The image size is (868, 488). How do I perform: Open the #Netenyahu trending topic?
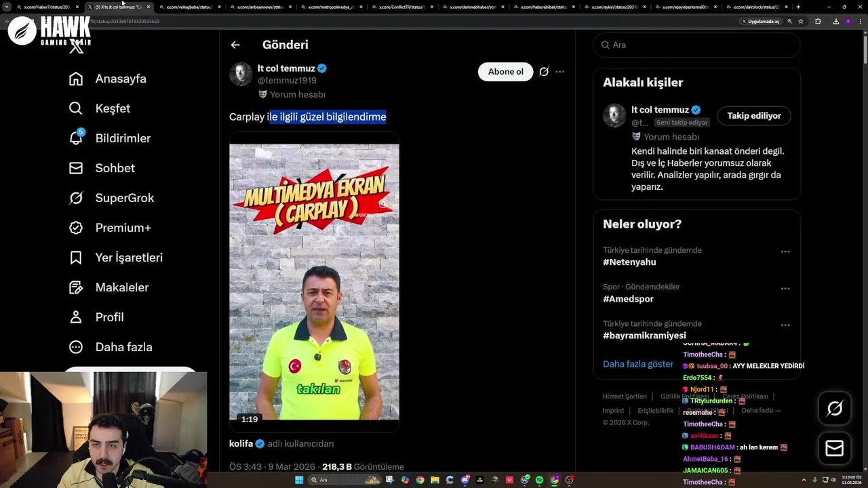tap(629, 262)
